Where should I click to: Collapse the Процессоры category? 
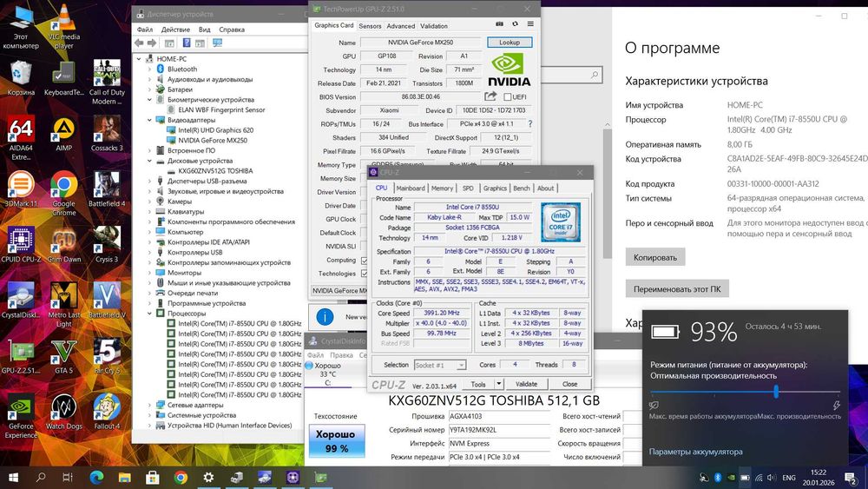149,314
